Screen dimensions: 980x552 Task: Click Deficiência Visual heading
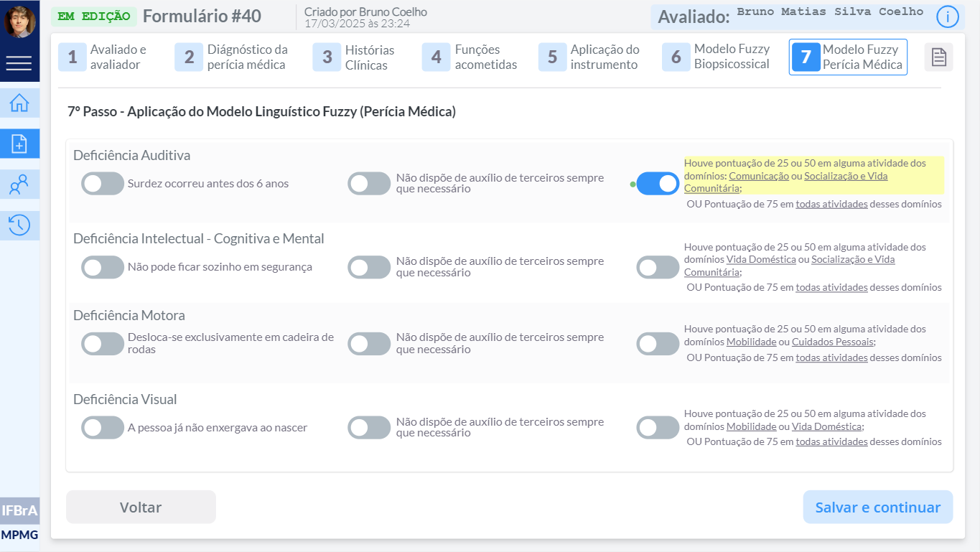click(x=125, y=399)
